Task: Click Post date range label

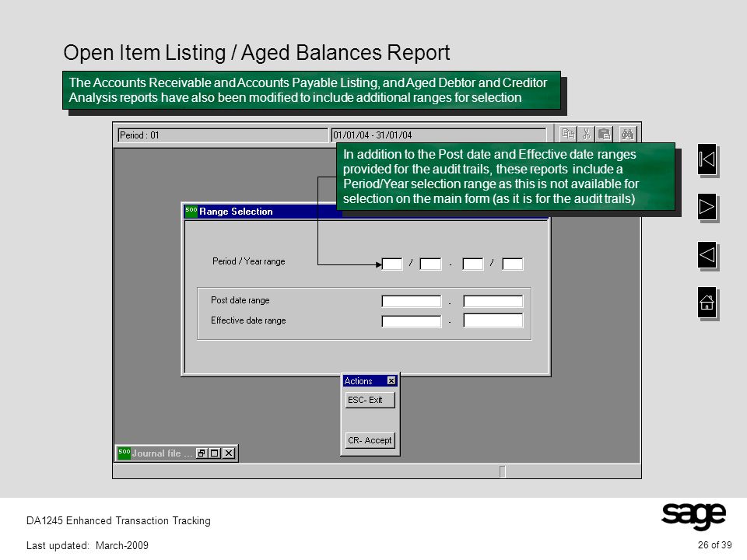Action: coord(240,300)
